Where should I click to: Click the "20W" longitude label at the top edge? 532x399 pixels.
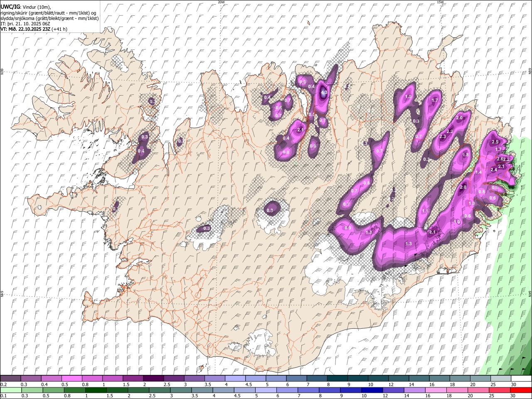[221, 2]
